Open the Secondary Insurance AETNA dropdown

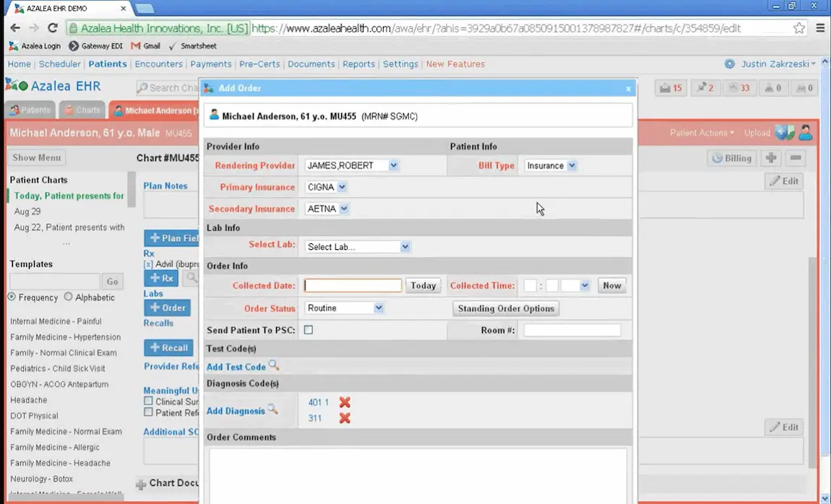click(x=327, y=209)
